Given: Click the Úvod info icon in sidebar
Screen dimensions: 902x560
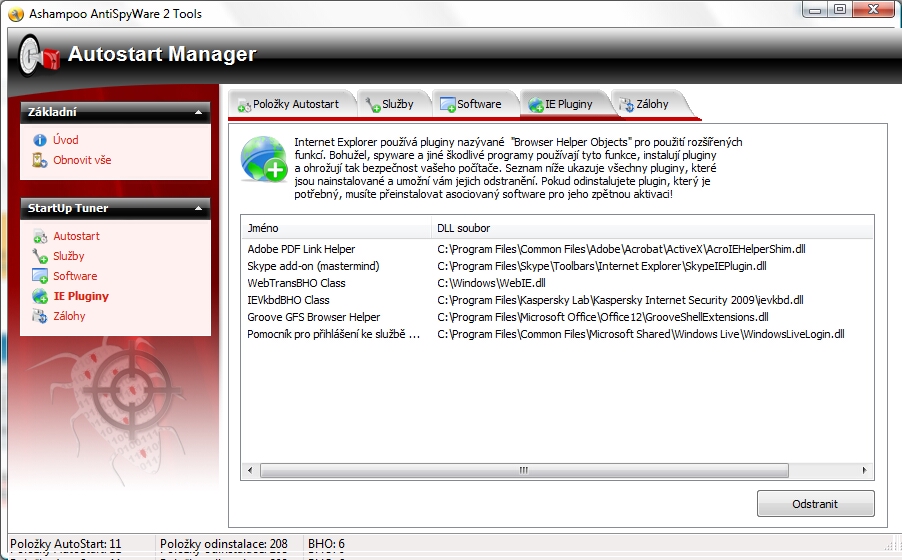Looking at the screenshot, I should pos(40,140).
